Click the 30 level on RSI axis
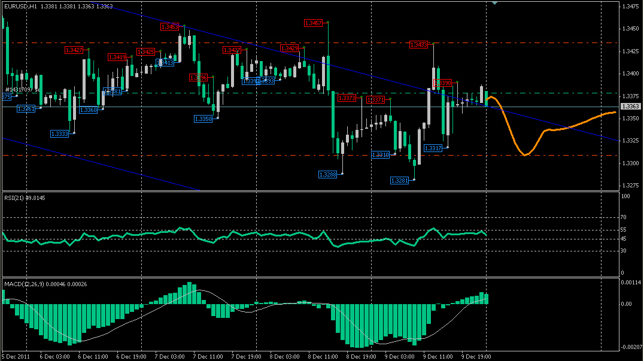 click(x=624, y=250)
